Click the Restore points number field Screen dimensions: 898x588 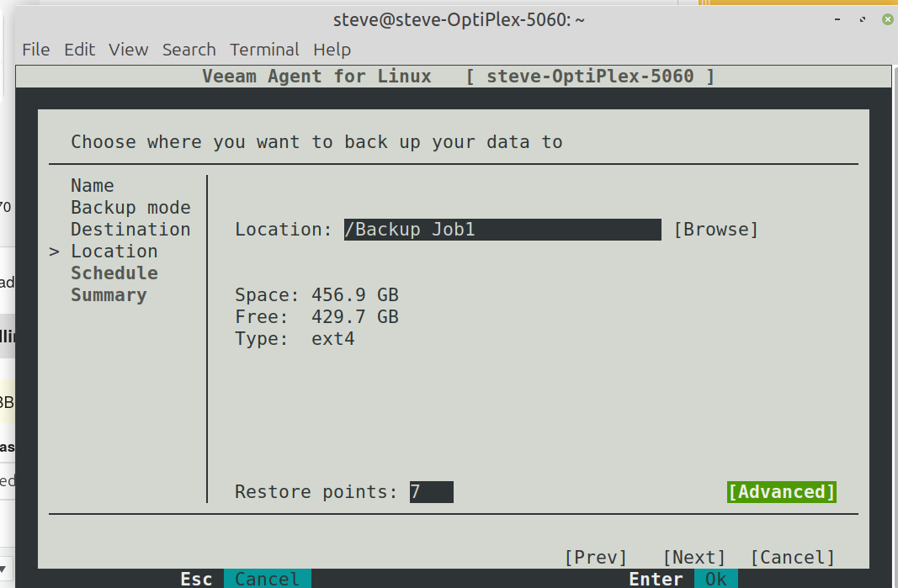tap(431, 492)
